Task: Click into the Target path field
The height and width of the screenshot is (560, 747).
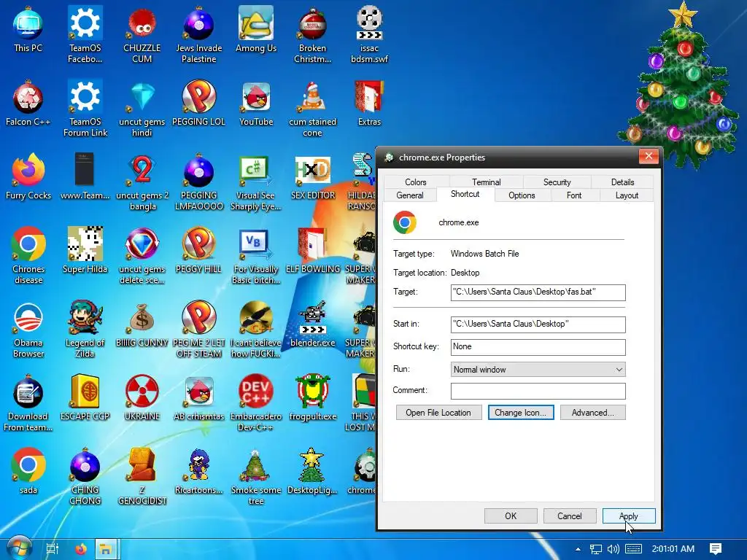Action: pos(538,292)
